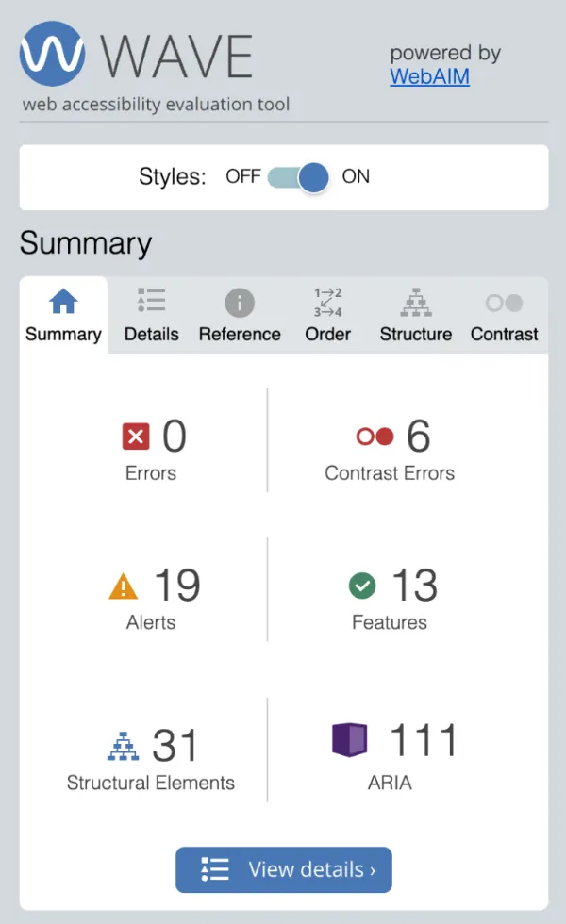Open the Reference tab

(x=240, y=315)
